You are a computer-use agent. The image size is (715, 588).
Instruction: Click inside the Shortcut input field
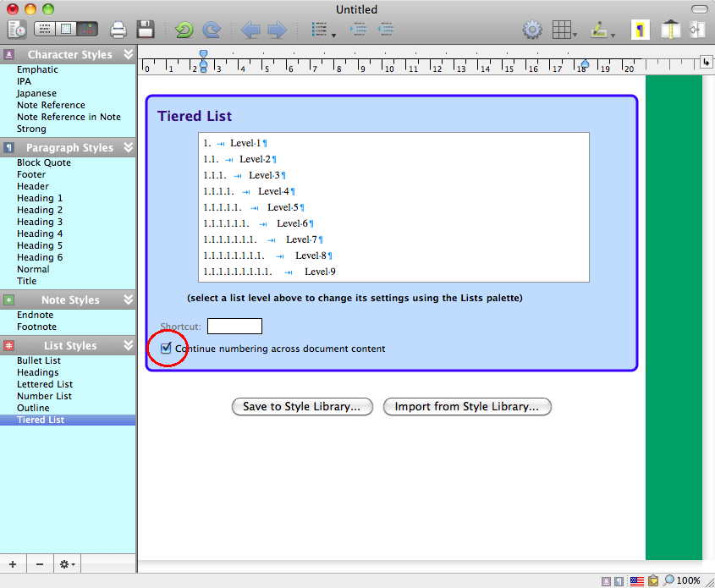[234, 326]
